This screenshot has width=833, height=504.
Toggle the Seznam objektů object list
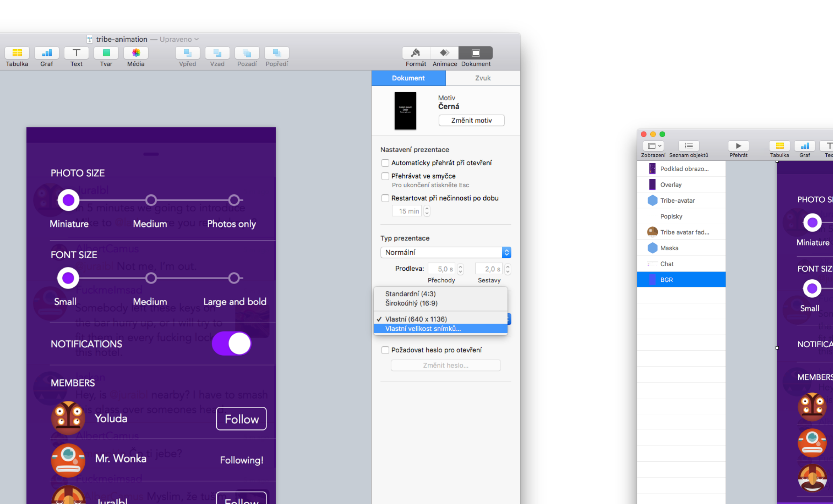click(x=688, y=146)
